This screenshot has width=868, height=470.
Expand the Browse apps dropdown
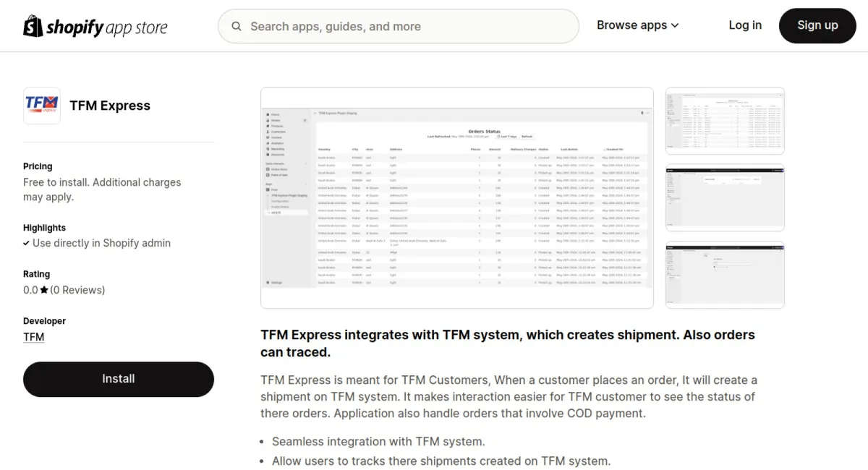point(638,25)
